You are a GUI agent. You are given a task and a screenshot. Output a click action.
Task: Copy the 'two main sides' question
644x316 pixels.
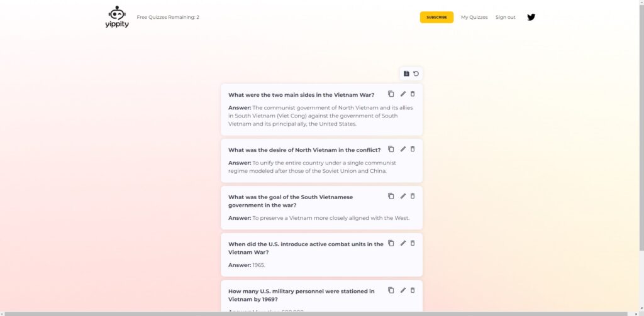[x=391, y=94]
